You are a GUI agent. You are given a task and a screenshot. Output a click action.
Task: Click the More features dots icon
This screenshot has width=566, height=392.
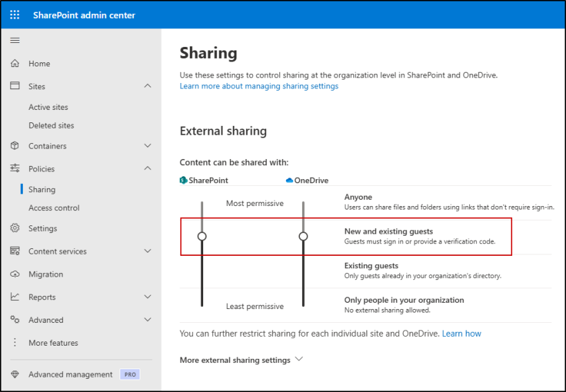pos(15,342)
